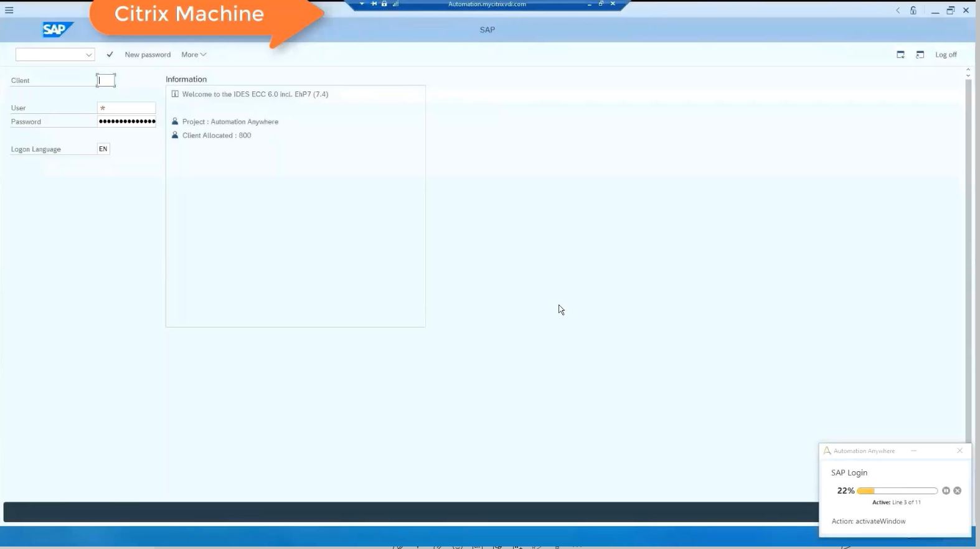
Task: Open the SAP hamburger menu
Action: (9, 10)
